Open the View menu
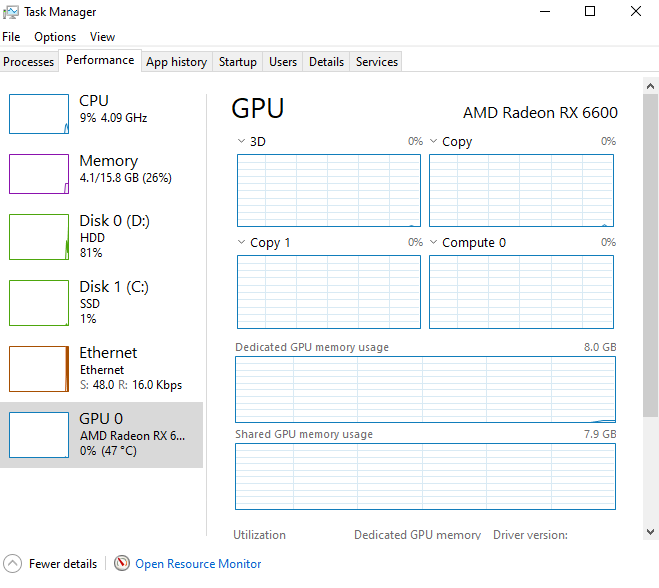Screen dimensions: 659x588 click(102, 37)
